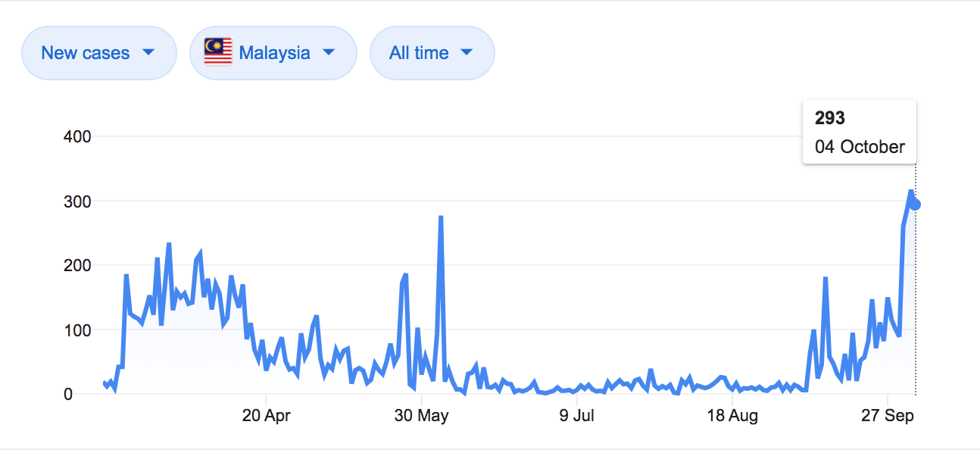The width and height of the screenshot is (980, 453).
Task: Click the early June spike peak
Action: click(x=441, y=217)
